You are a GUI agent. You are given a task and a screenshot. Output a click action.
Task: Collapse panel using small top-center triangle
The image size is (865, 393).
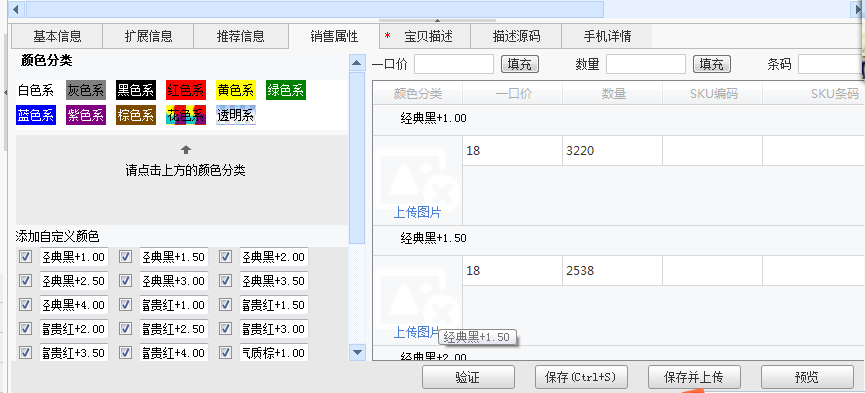click(437, 21)
